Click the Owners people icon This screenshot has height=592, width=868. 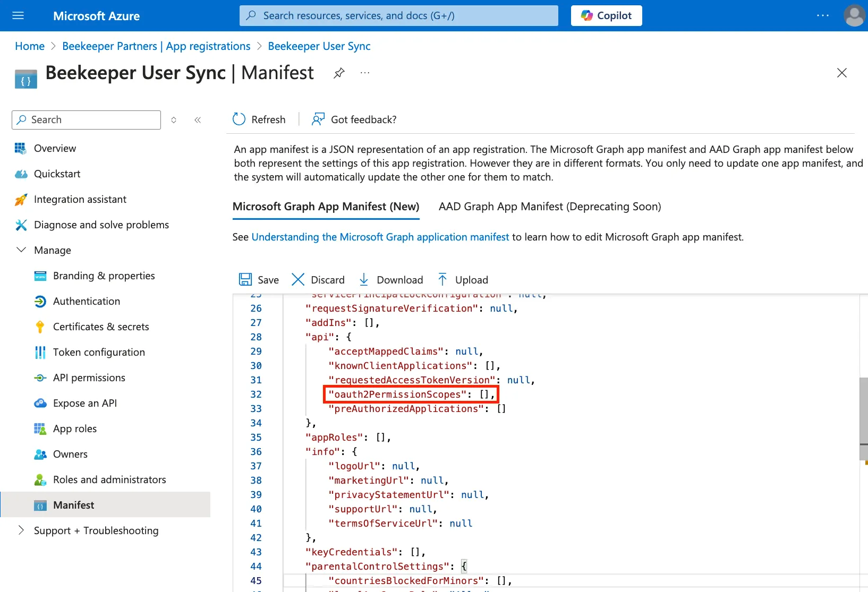point(40,454)
